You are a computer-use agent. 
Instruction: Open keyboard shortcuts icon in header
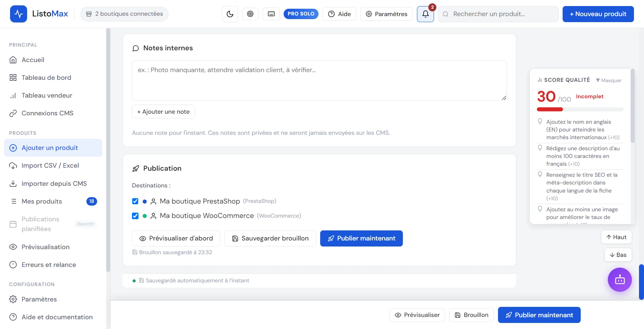(271, 14)
